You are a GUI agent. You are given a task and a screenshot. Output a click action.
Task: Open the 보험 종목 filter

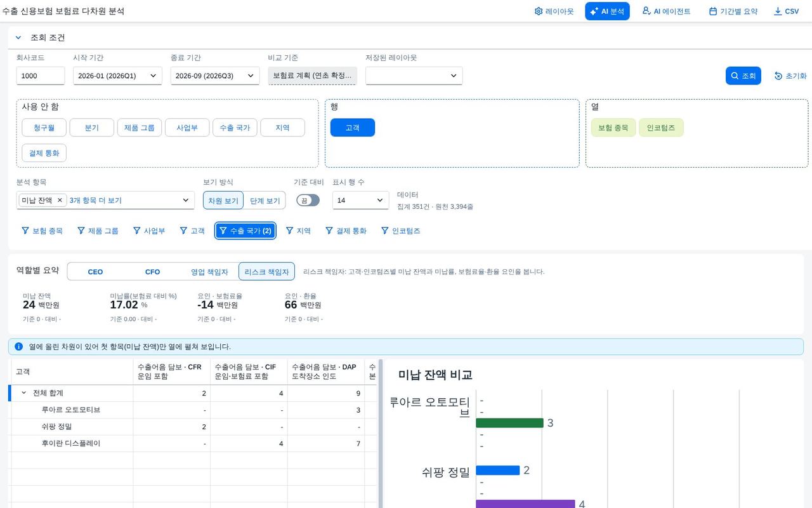point(43,231)
